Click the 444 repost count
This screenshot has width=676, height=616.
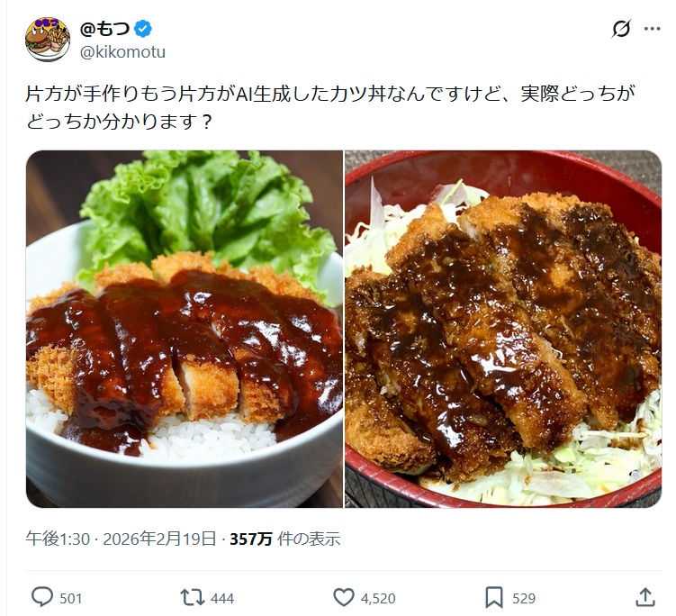[x=222, y=598]
